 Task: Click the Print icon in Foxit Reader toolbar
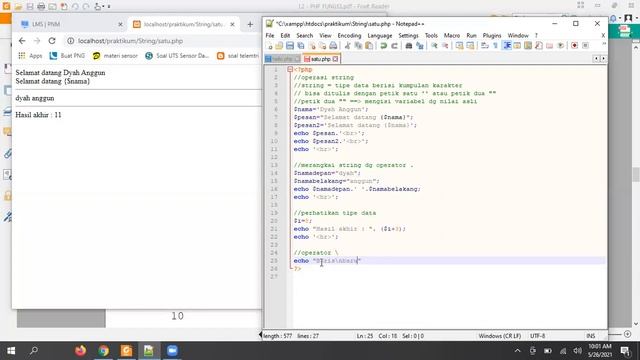pyautogui.click(x=41, y=6)
